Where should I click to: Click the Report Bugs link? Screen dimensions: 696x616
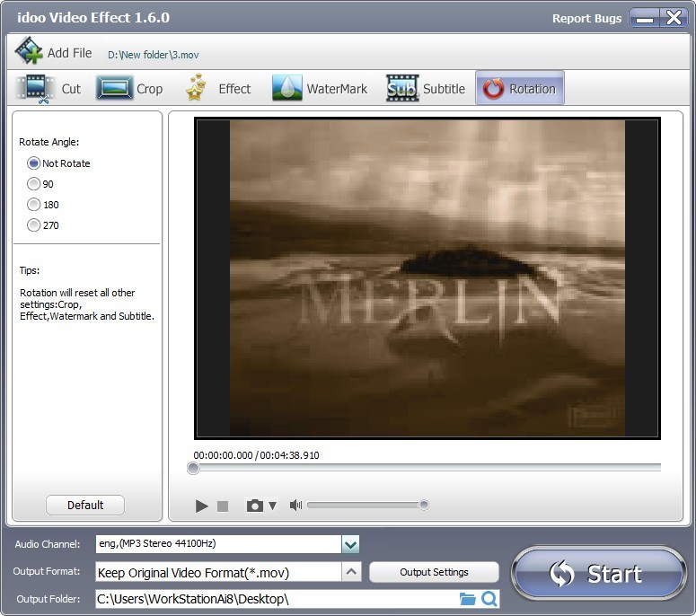click(x=586, y=18)
